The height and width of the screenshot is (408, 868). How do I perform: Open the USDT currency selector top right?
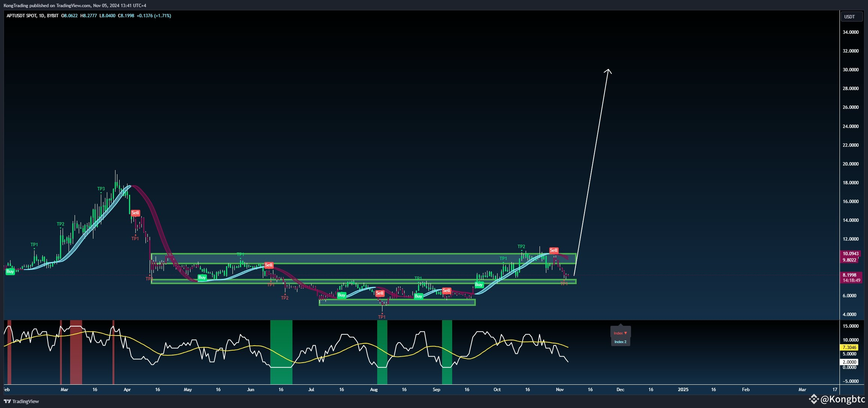851,17
